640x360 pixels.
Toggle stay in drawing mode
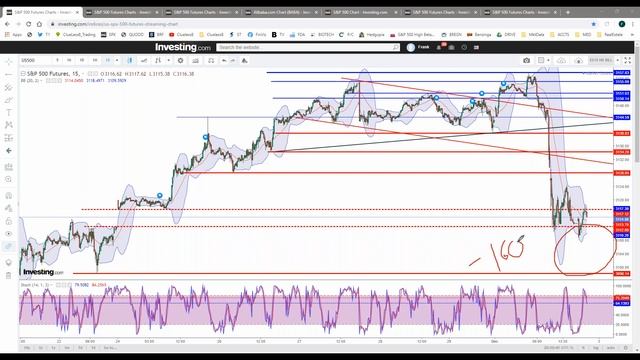[x=9, y=208]
